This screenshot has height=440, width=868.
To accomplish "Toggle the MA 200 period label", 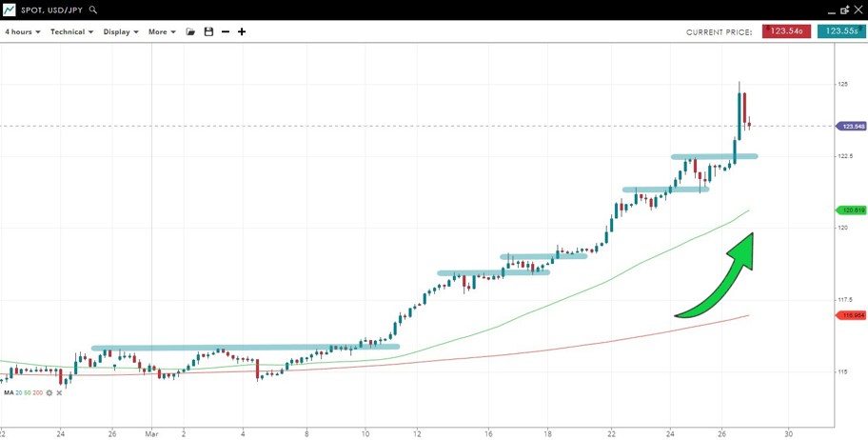I will 38,392.
